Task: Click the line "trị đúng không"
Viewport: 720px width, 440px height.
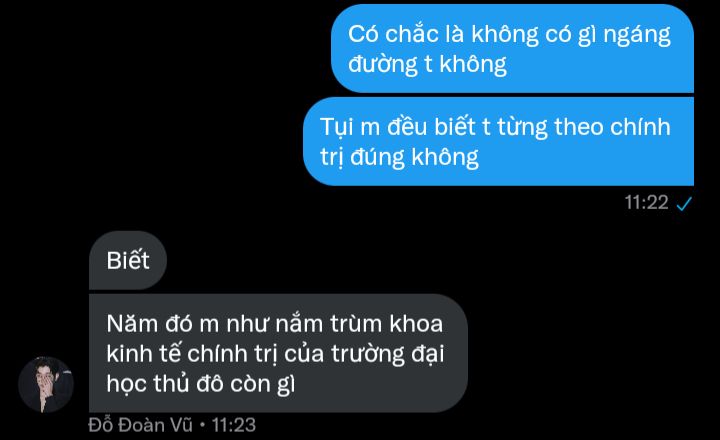Action: (x=399, y=157)
